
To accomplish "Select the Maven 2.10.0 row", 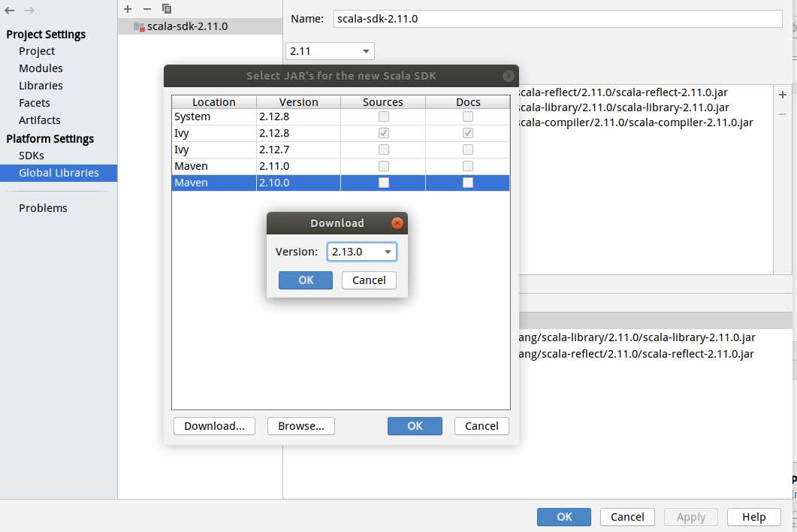I will pyautogui.click(x=340, y=183).
